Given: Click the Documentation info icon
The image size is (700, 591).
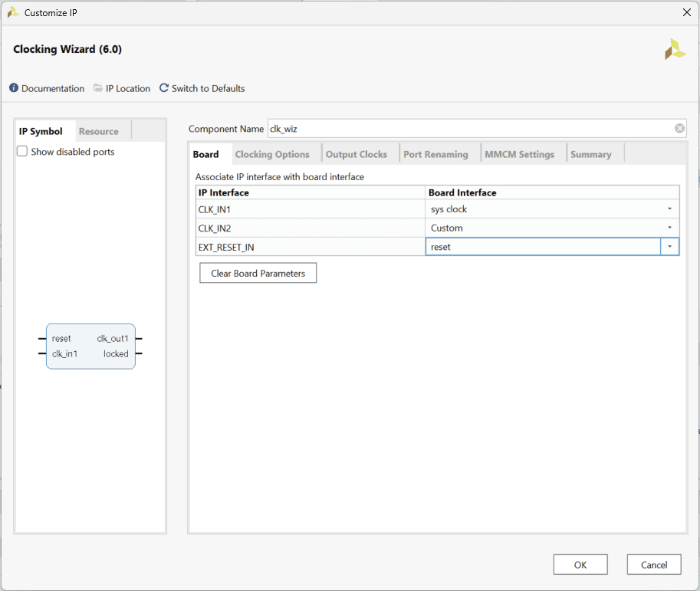Looking at the screenshot, I should click(14, 88).
